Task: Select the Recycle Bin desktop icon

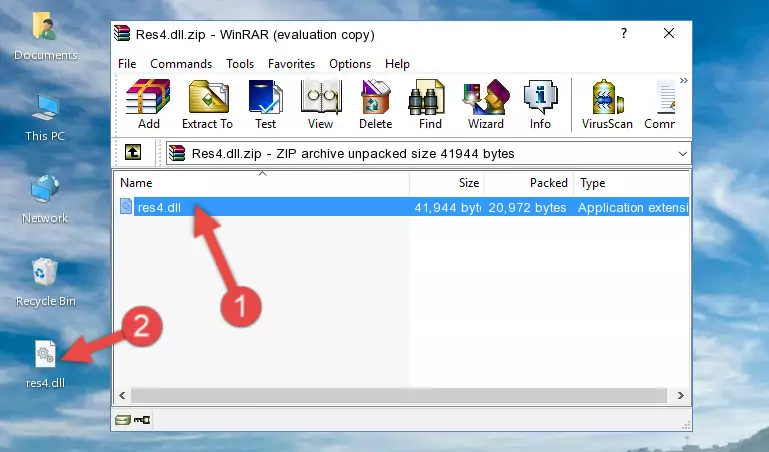Action: coord(45,283)
